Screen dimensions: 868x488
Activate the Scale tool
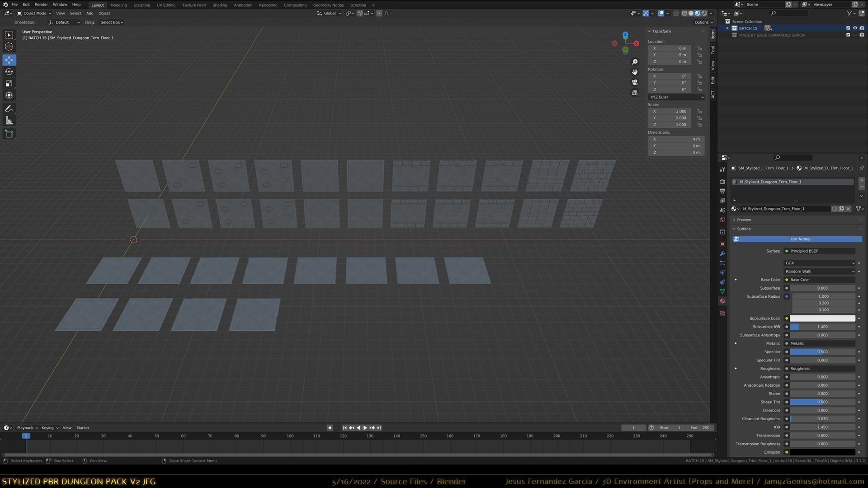9,84
